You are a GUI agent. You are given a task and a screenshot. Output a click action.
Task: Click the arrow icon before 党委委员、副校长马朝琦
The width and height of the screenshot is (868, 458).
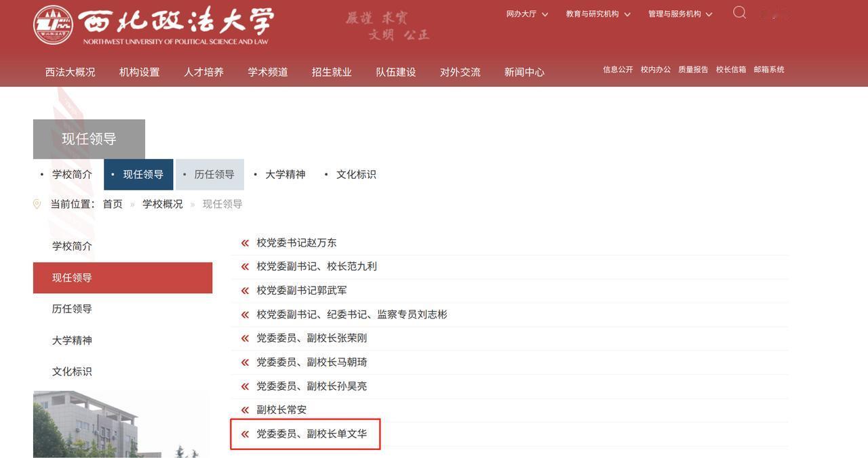[243, 362]
